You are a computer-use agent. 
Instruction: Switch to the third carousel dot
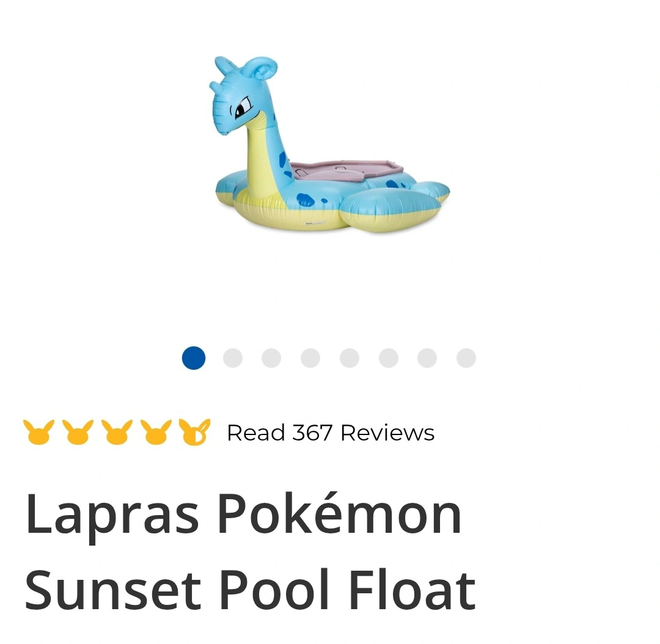(271, 358)
